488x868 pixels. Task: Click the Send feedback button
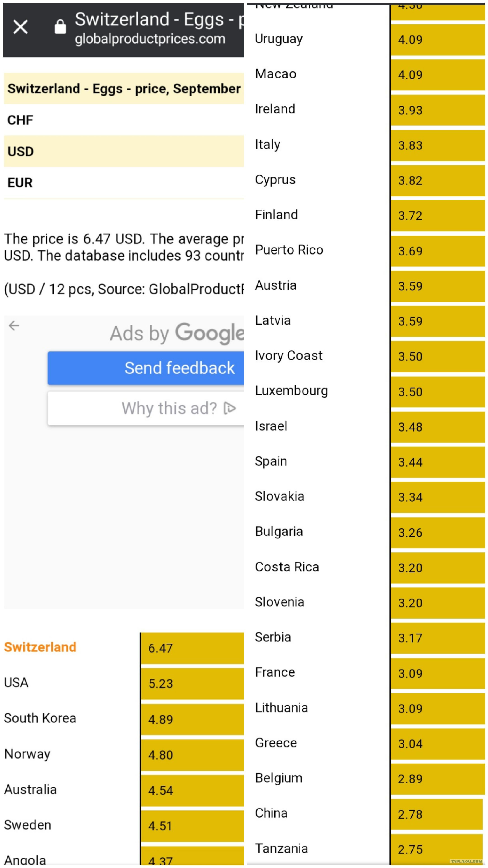(x=146, y=368)
